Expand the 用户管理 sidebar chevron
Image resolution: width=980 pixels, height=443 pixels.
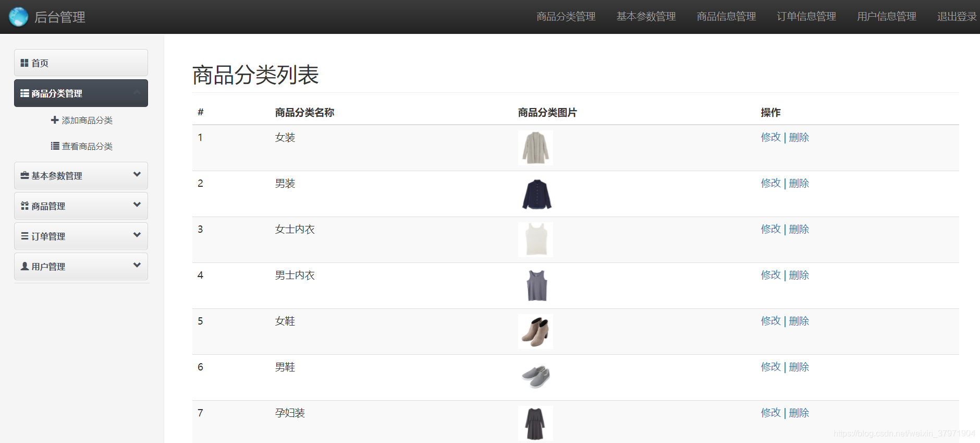click(x=137, y=265)
